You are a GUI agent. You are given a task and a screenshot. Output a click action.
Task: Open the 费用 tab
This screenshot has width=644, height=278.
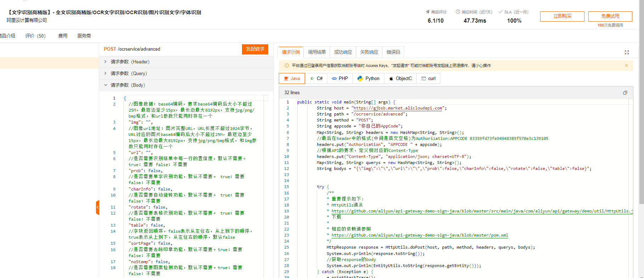(x=63, y=36)
